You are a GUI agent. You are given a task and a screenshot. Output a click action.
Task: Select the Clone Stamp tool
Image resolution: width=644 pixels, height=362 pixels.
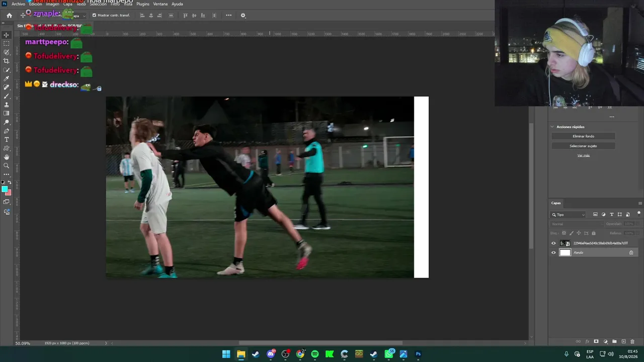pyautogui.click(x=7, y=105)
